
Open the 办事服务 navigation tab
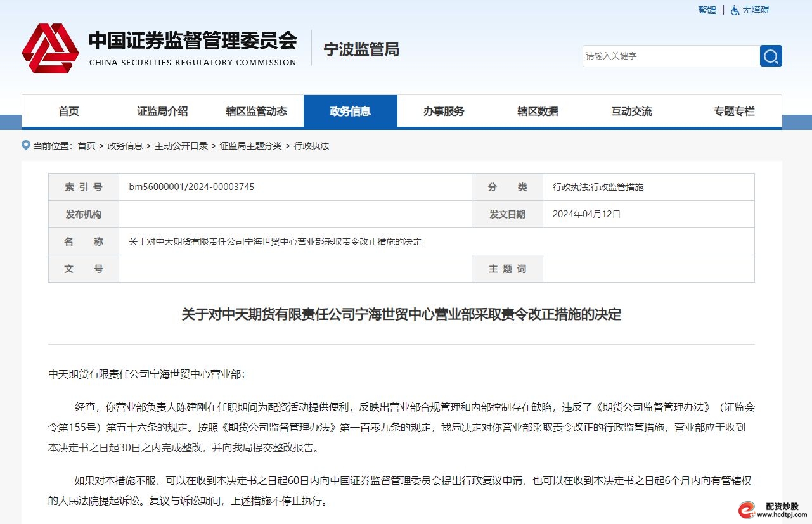pos(444,112)
